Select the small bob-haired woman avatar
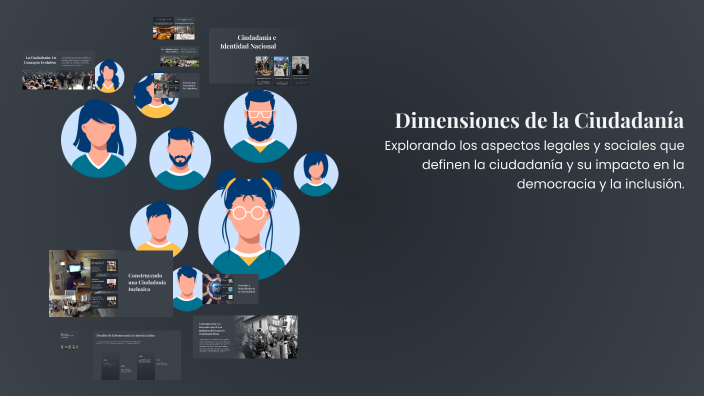The width and height of the screenshot is (704, 396). (x=316, y=174)
